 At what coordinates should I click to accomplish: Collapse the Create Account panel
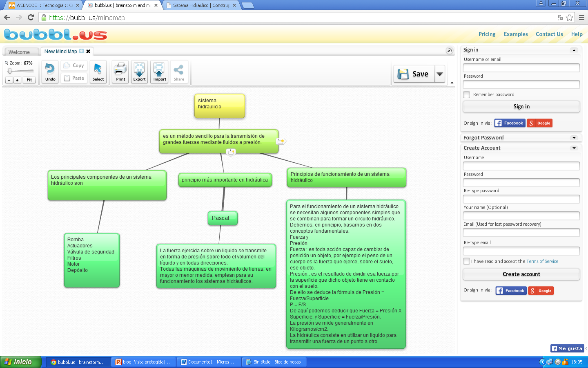[574, 148]
